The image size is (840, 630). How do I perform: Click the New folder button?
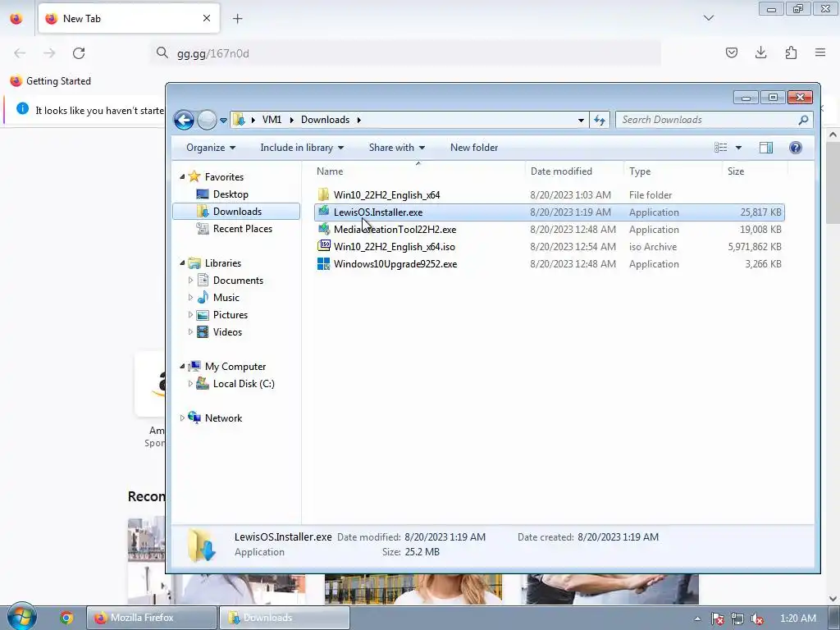[474, 148]
